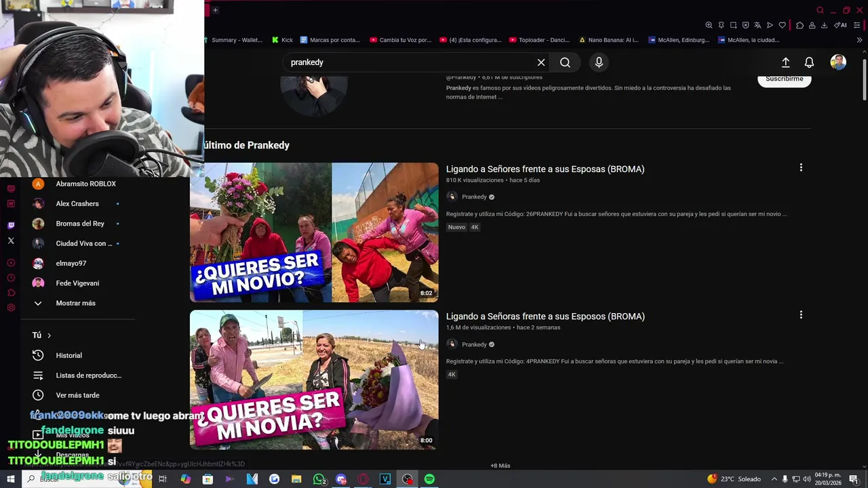Show hidden bookmarks with the double chevron
The width and height of the screenshot is (868, 488).
coord(859,40)
